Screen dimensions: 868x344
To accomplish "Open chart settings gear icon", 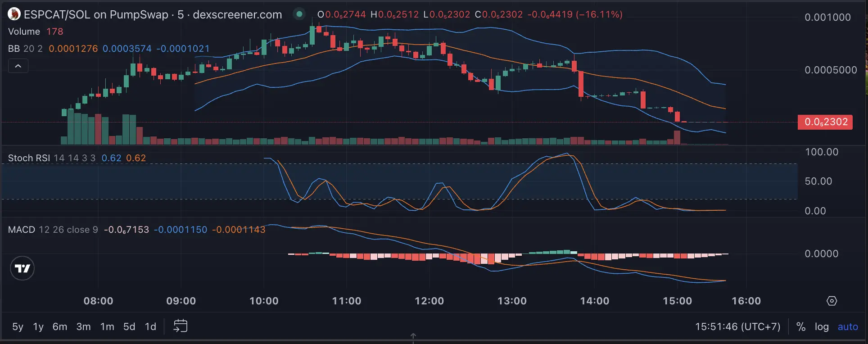I will (x=832, y=301).
